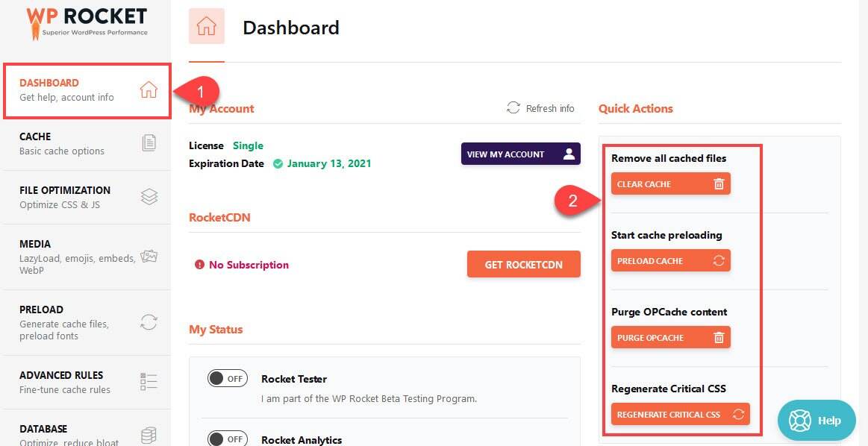Image resolution: width=868 pixels, height=446 pixels.
Task: Start preloading with Preload Cache button
Action: [x=670, y=261]
